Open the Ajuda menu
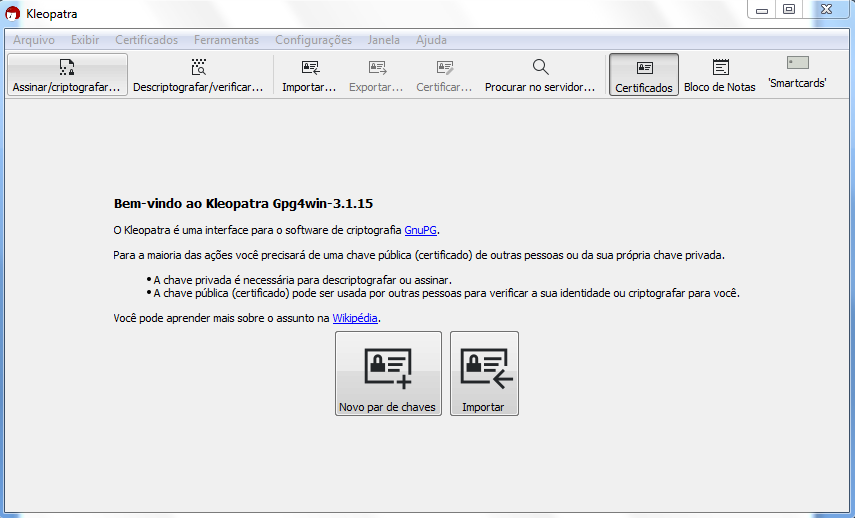Viewport: 855px width, 518px height. (431, 40)
